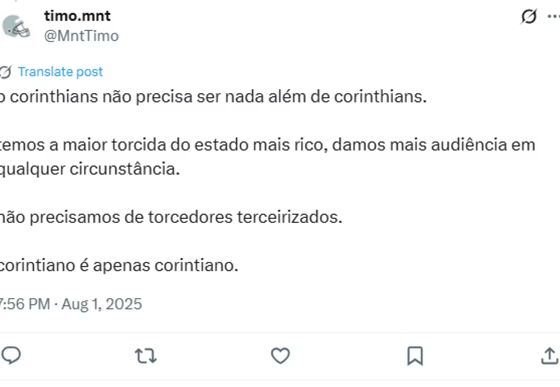Click the paragraph about maior torcida
560x387 pixels.
[x=268, y=157]
